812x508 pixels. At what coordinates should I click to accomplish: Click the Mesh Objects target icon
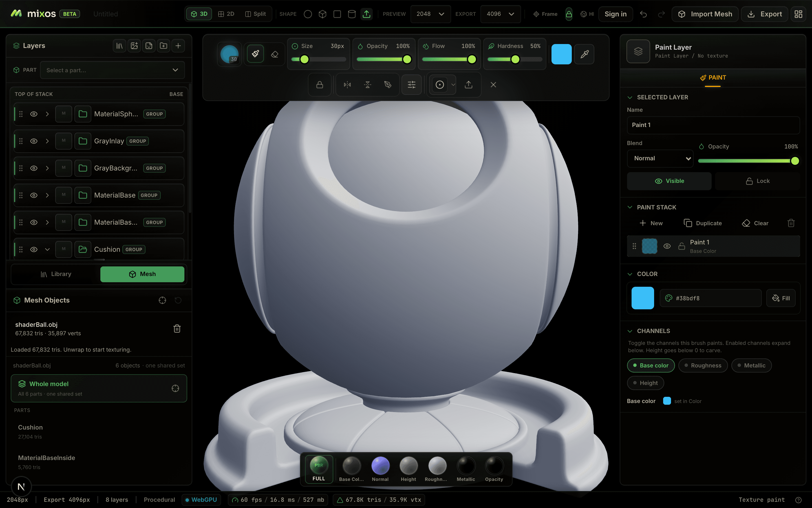tap(162, 300)
